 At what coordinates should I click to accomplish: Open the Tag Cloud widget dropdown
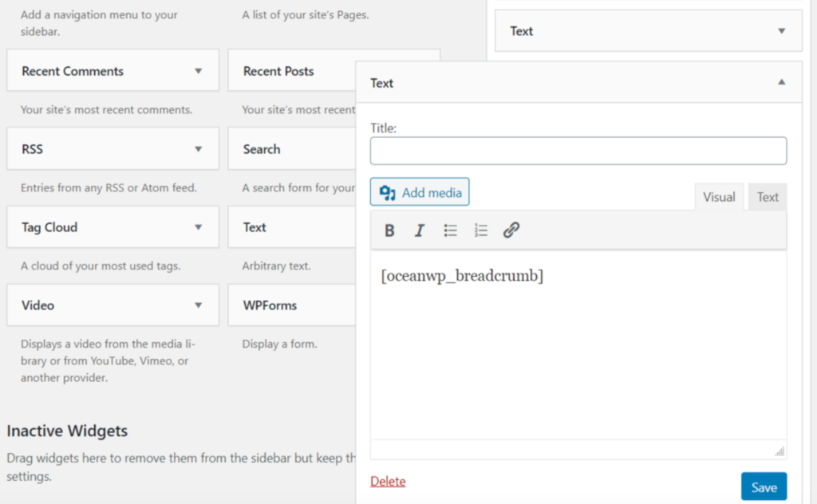click(198, 227)
